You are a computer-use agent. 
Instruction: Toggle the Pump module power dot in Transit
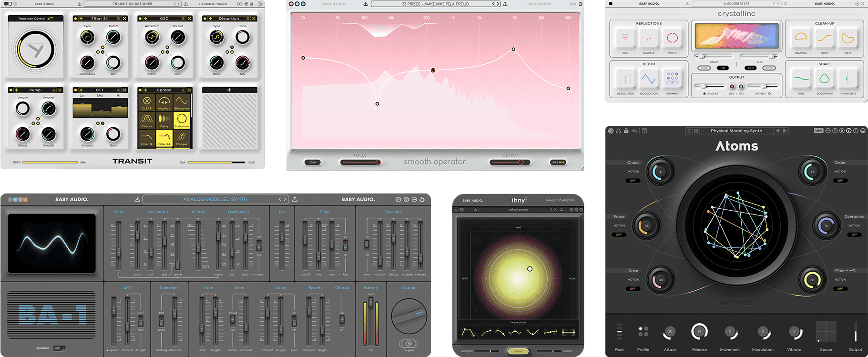[x=10, y=90]
